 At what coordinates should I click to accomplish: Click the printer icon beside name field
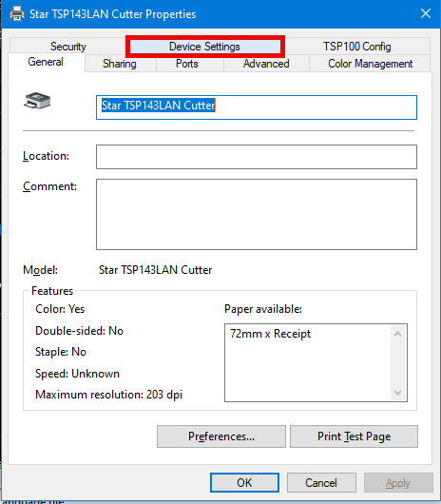click(37, 101)
